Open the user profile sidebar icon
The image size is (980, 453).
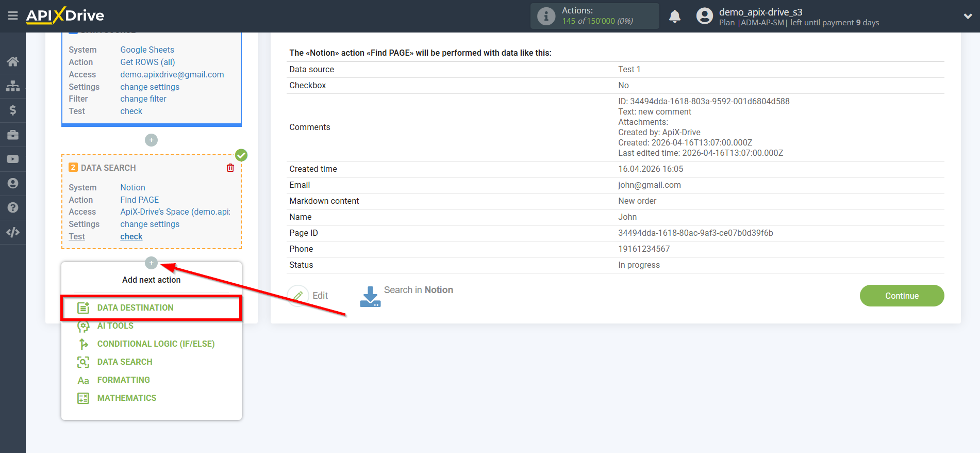click(13, 183)
